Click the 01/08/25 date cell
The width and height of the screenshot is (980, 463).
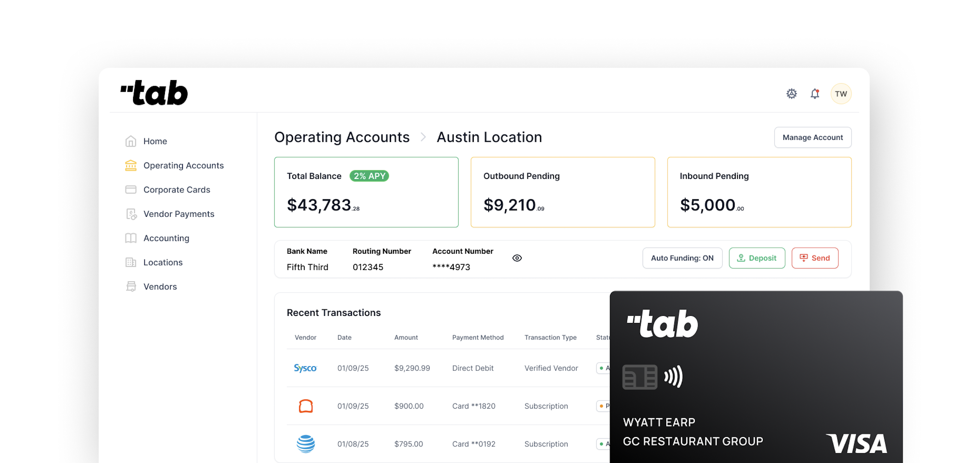[x=353, y=444]
